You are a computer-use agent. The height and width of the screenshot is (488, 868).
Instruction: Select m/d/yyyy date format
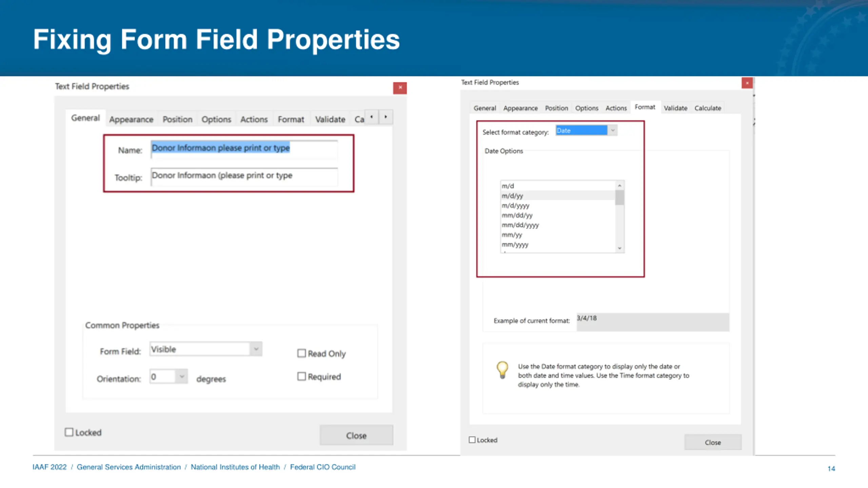point(558,205)
